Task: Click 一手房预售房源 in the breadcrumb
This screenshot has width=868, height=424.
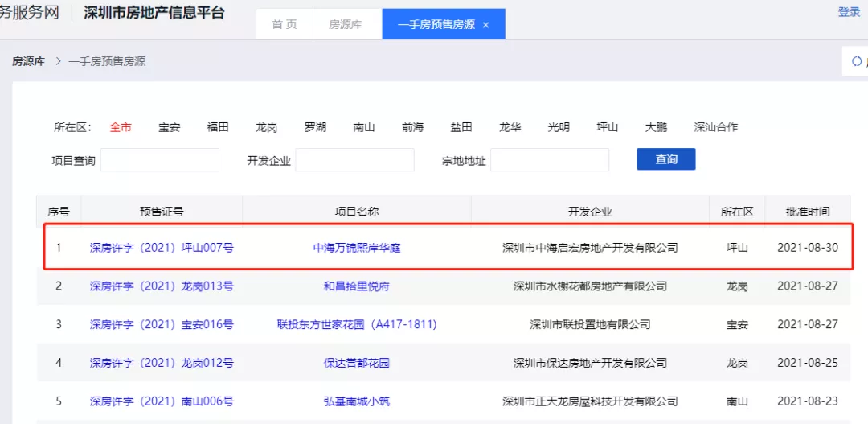Action: 107,61
